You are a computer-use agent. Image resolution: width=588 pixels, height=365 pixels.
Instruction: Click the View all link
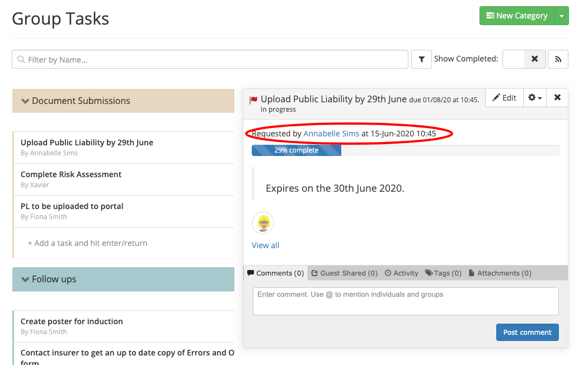(x=266, y=245)
